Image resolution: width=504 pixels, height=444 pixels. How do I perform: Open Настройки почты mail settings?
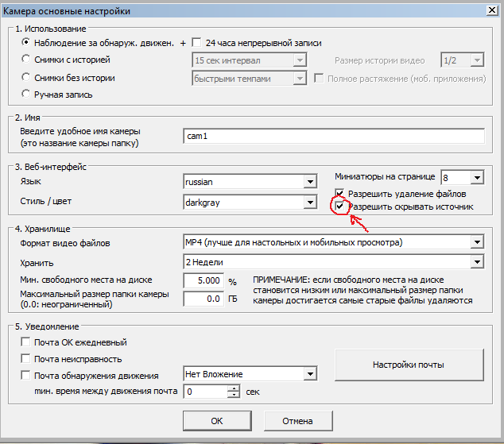point(409,365)
